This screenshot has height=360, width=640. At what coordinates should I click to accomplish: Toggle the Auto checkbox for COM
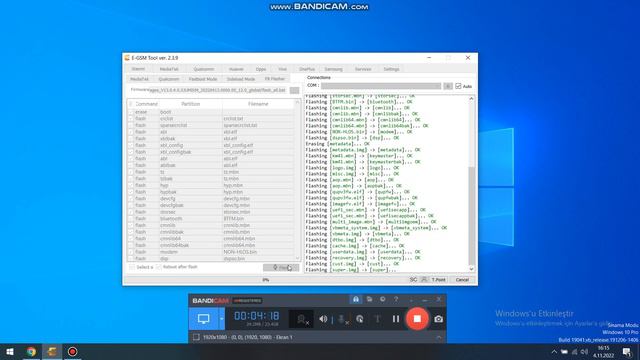[458, 86]
